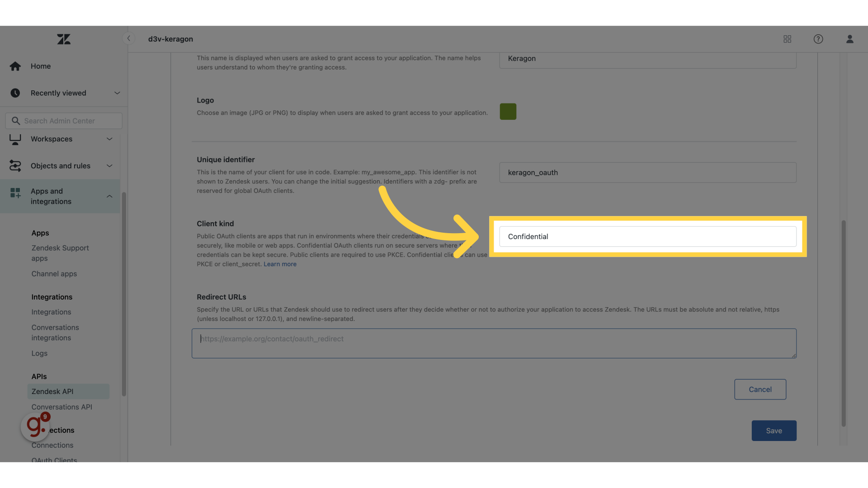Expand the Workspaces section chevron

(109, 139)
